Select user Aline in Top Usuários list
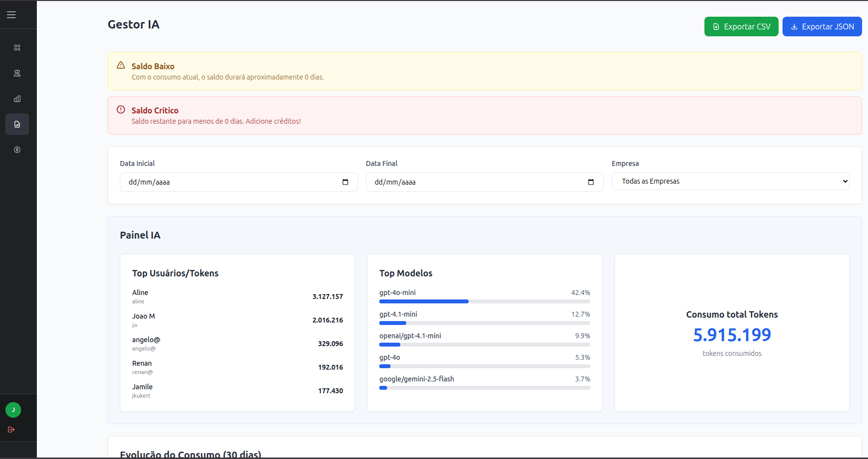The height and width of the screenshot is (459, 868). 140,293
